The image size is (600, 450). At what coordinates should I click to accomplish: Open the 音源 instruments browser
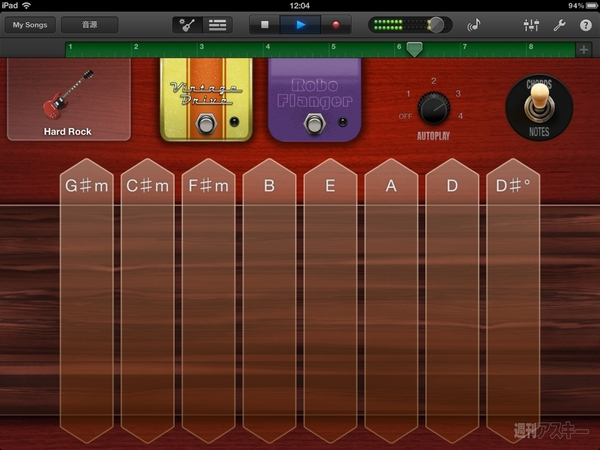point(90,25)
